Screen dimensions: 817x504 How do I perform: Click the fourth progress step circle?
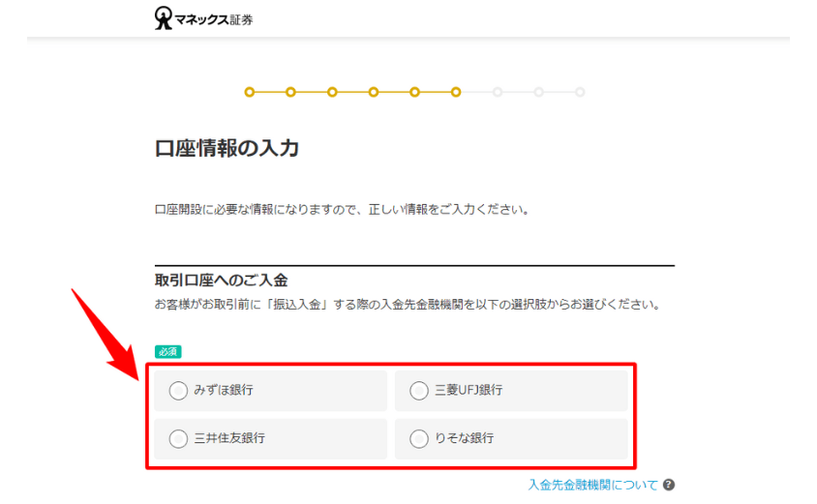tap(373, 92)
